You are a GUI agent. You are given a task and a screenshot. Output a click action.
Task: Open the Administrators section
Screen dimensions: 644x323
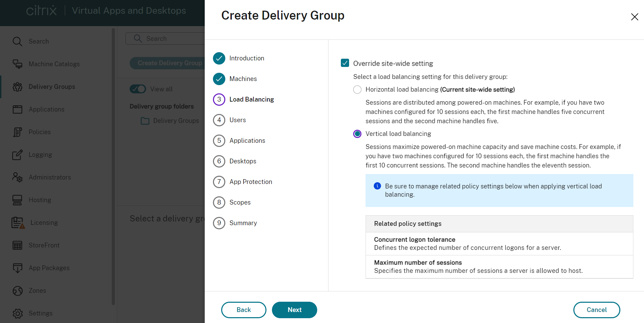[49, 177]
